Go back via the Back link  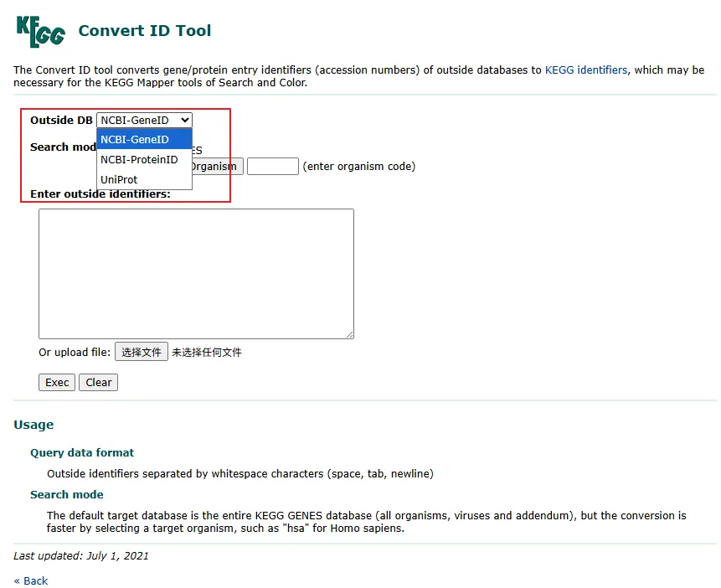tap(31, 581)
